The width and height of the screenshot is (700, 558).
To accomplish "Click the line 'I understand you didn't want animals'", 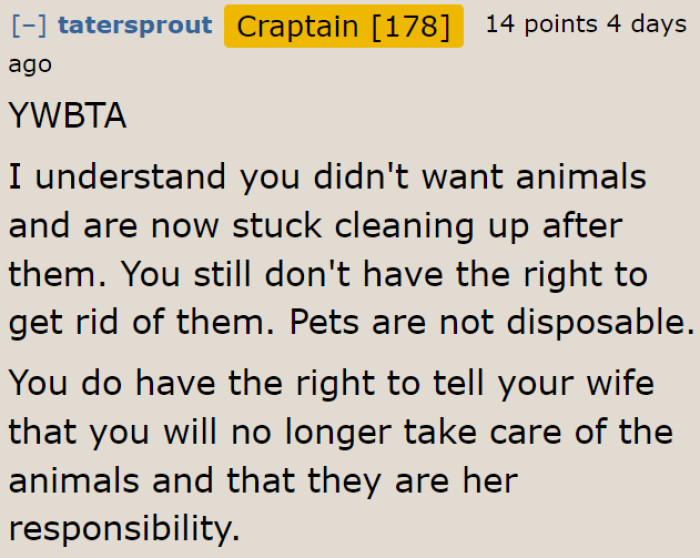I will [x=327, y=177].
